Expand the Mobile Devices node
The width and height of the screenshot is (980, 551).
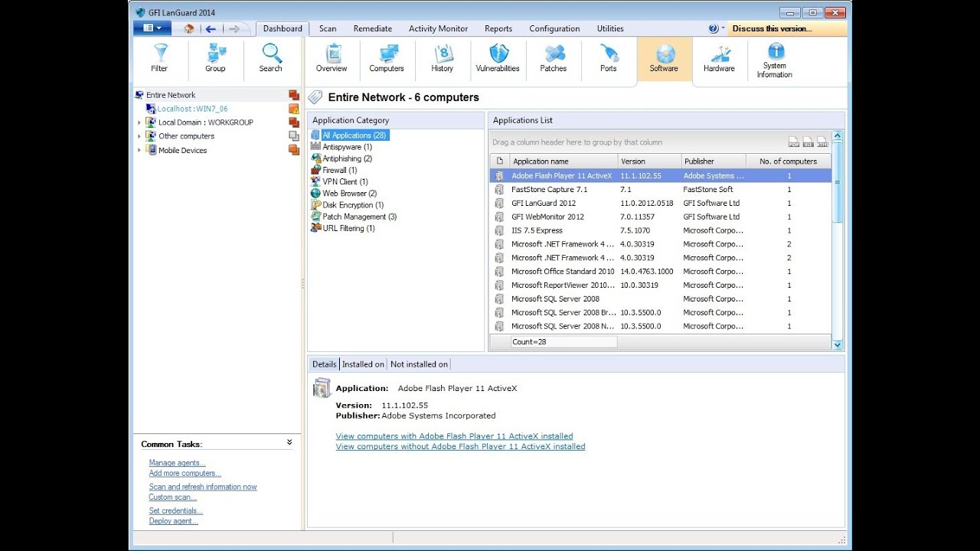click(139, 150)
